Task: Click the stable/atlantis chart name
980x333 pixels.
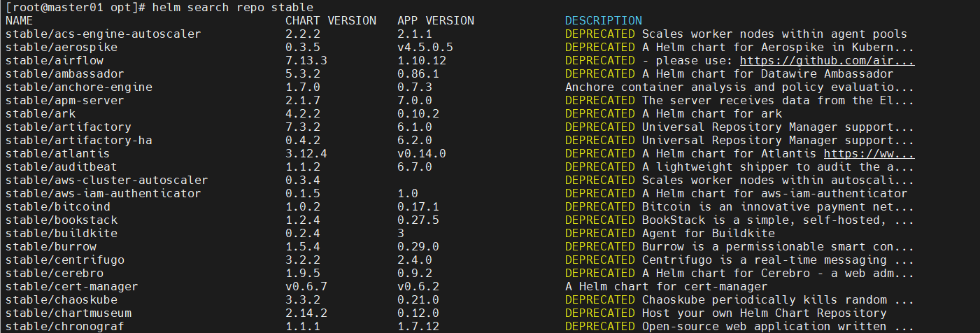Action: click(x=57, y=153)
